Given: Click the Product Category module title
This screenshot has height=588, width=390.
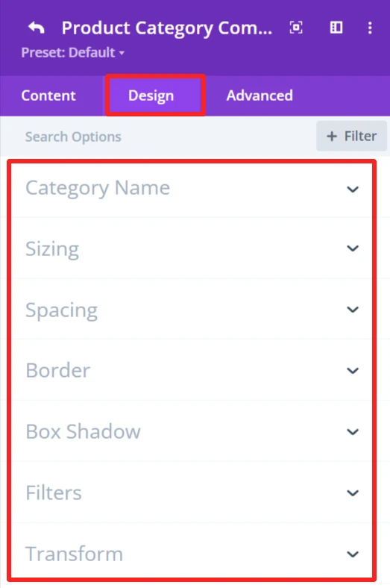Looking at the screenshot, I should click(x=167, y=28).
